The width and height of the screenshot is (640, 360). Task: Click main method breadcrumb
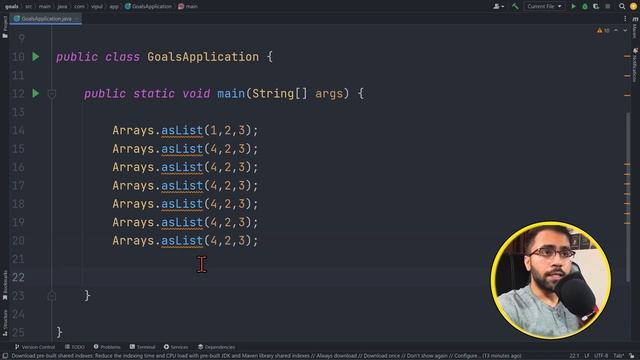(x=188, y=7)
